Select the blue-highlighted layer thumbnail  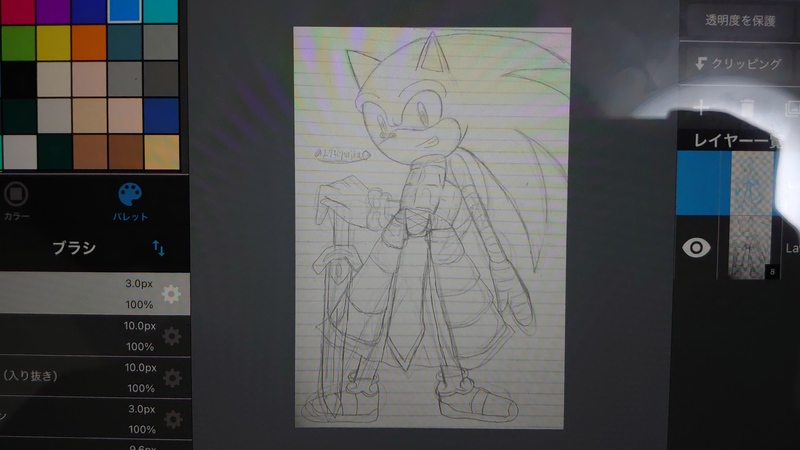coord(752,183)
